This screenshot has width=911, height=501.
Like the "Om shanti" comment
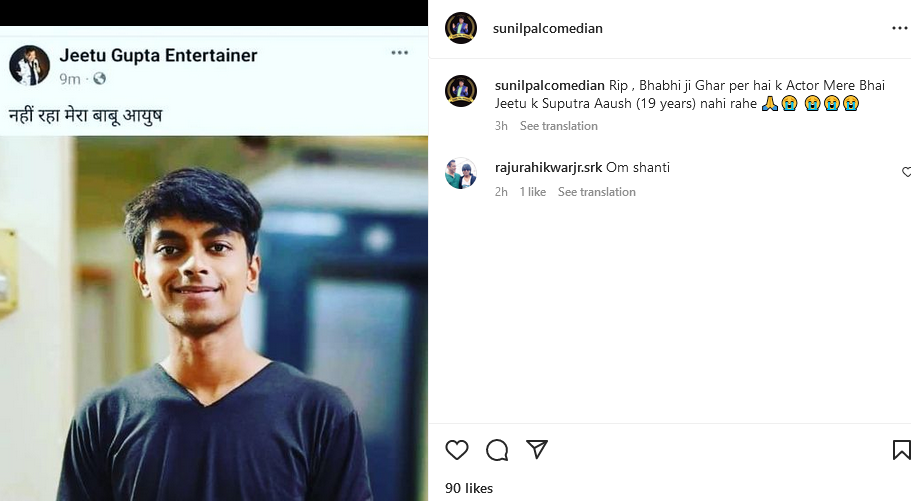click(906, 173)
